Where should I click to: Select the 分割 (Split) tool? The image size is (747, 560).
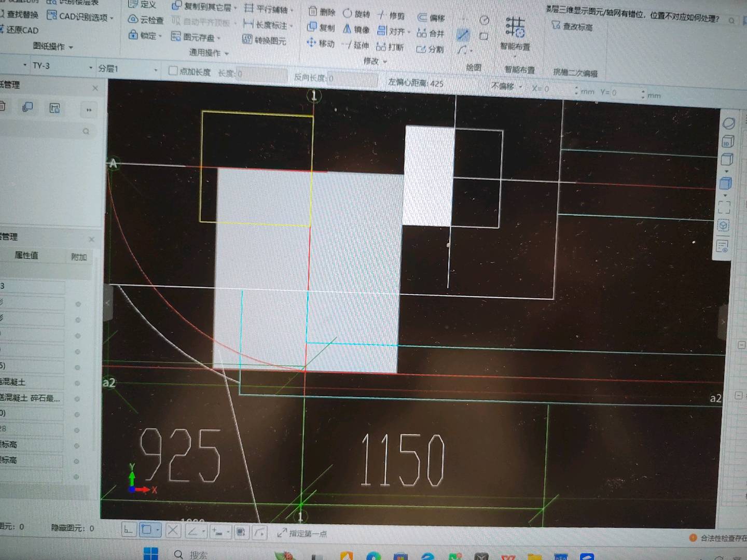(430, 49)
